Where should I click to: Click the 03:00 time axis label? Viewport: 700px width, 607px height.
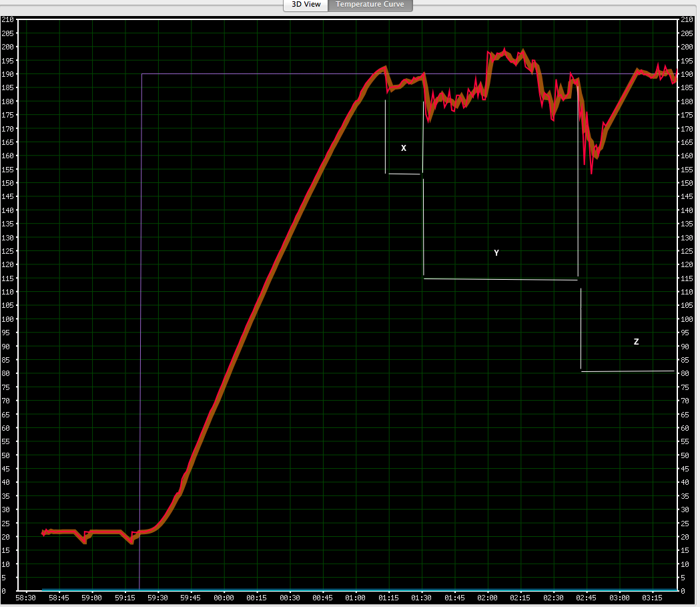pyautogui.click(x=620, y=598)
